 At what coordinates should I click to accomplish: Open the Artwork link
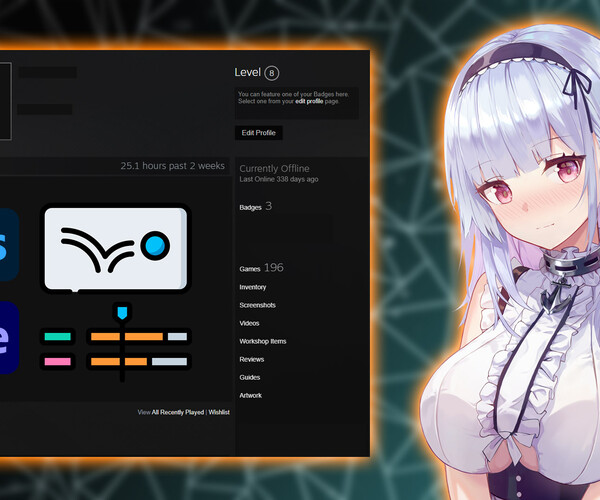pyautogui.click(x=251, y=395)
